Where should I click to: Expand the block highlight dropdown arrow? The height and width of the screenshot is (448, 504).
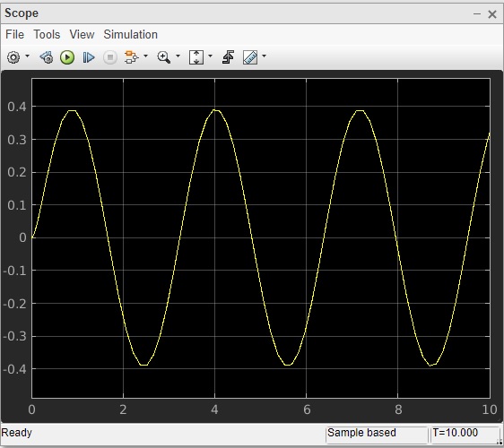145,56
